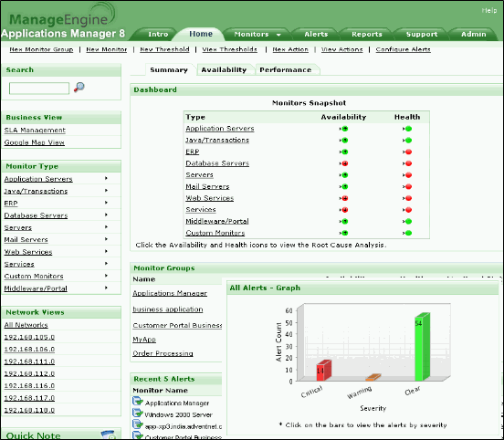This screenshot has height=440, width=504.
Task: Open the Reports tab
Action: click(367, 34)
